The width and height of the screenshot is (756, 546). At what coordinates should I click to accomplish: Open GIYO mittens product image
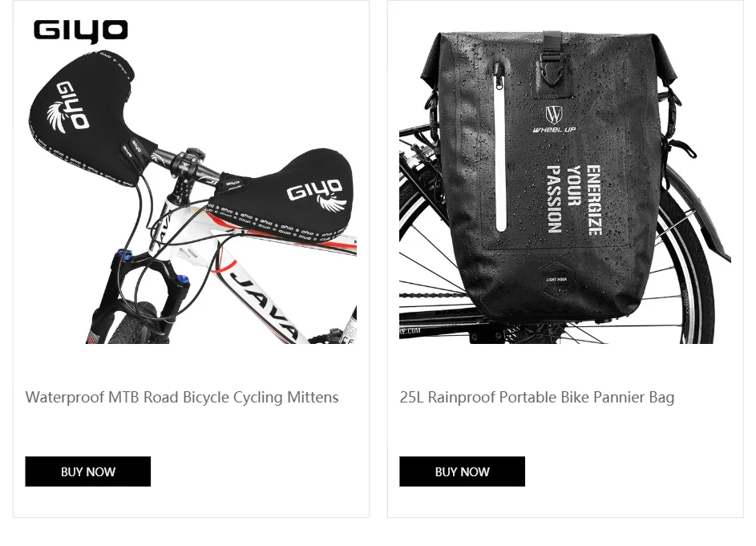pyautogui.click(x=192, y=180)
